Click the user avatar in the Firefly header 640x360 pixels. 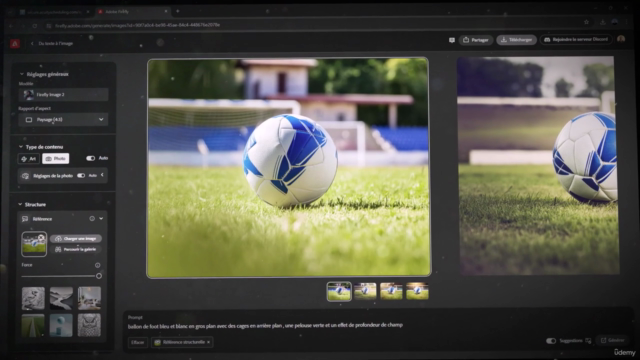click(x=621, y=39)
